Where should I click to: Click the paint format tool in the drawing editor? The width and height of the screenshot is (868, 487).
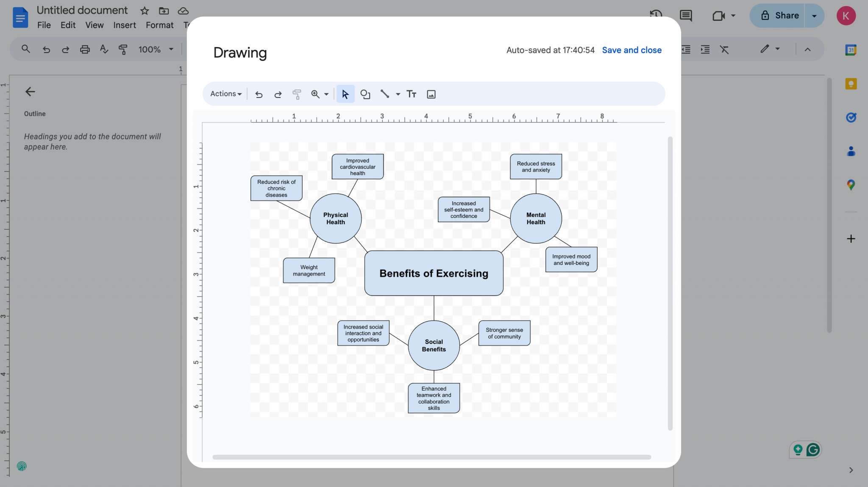297,94
